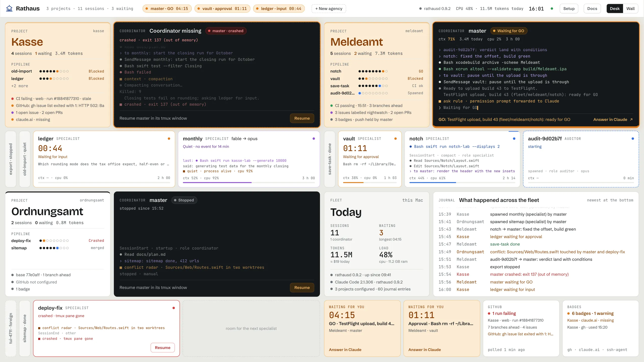The height and width of the screenshot is (362, 644).
Task: Click the notch pipeline progress dots
Action: click(373, 71)
